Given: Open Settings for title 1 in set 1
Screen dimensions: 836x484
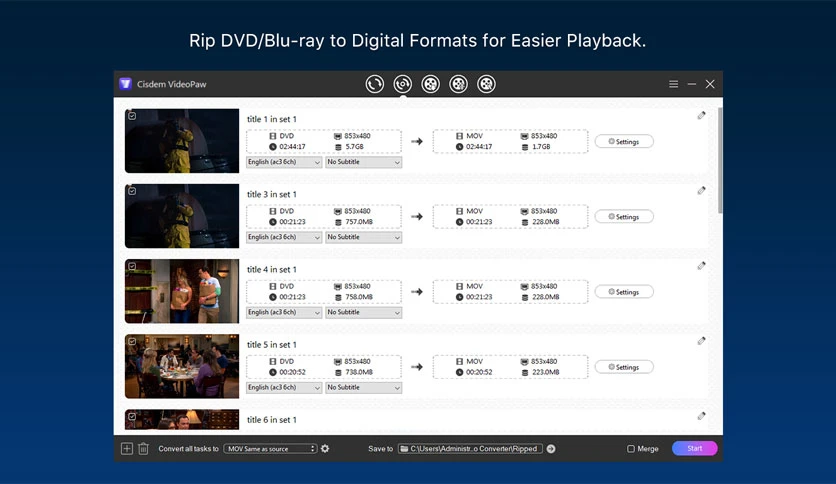Looking at the screenshot, I should pyautogui.click(x=624, y=142).
